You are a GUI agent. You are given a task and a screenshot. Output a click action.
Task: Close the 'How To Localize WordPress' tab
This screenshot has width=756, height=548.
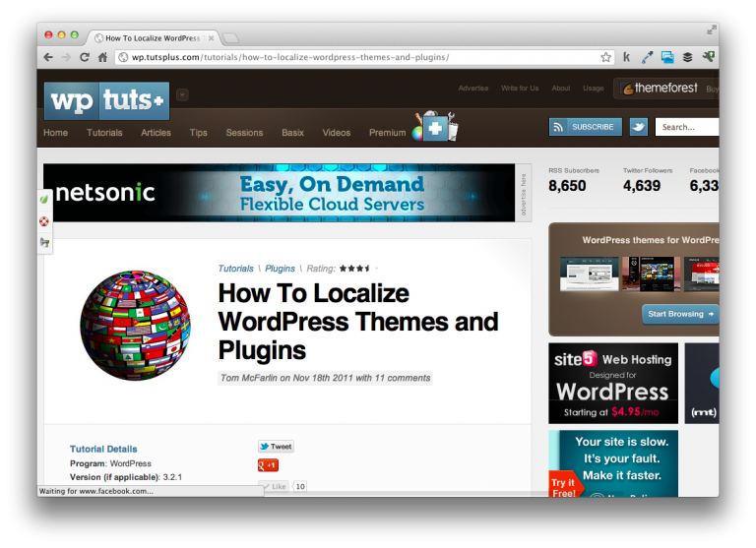[x=212, y=38]
